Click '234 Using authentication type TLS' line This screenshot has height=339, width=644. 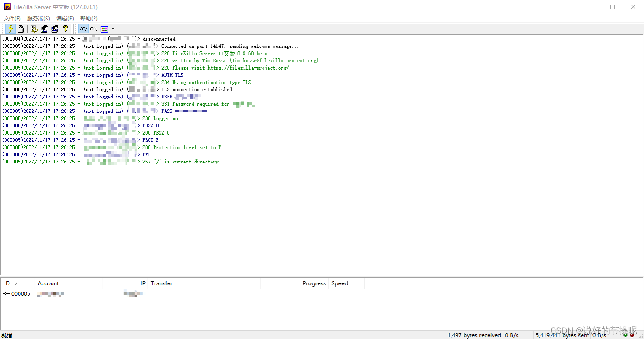click(x=127, y=82)
